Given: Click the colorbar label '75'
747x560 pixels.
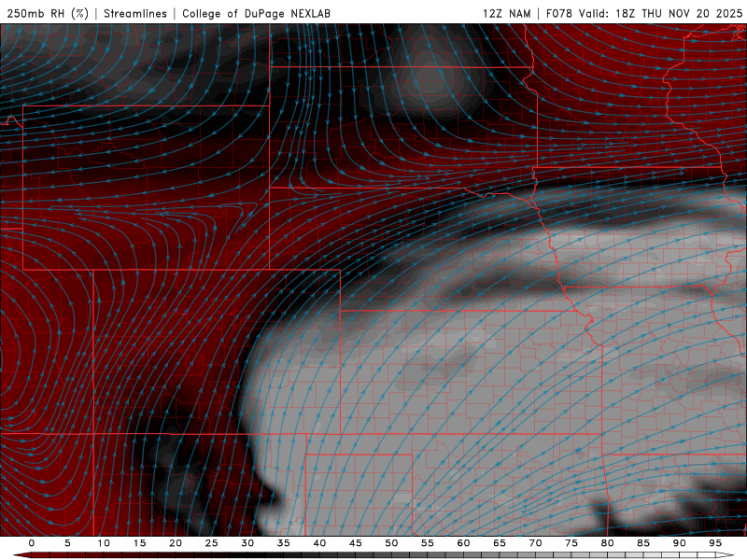Looking at the screenshot, I should 571,543.
